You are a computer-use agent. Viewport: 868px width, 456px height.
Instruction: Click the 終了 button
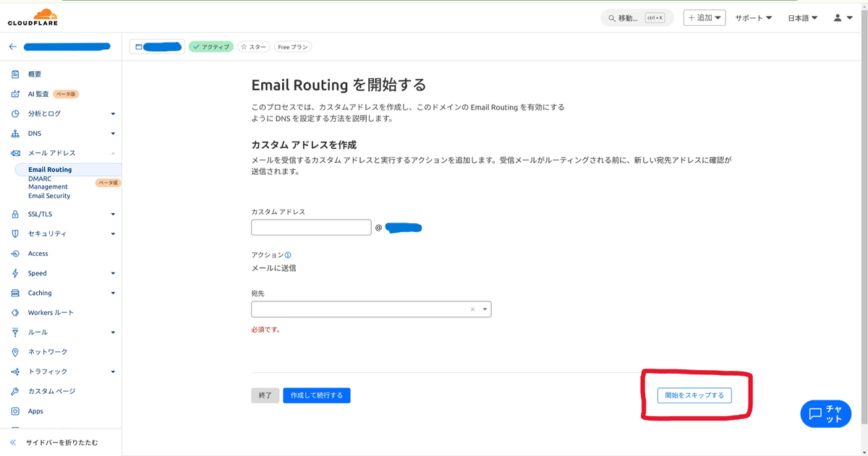pos(265,395)
